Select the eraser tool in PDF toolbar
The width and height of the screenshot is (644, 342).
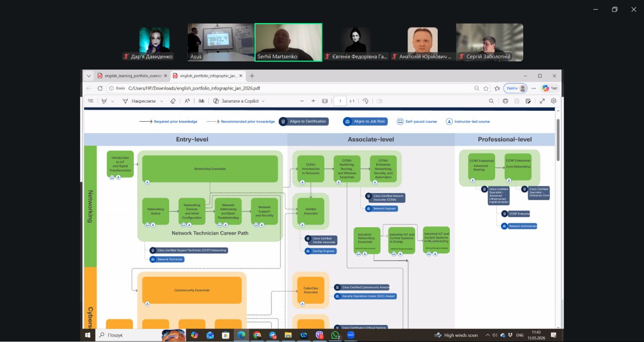173,101
